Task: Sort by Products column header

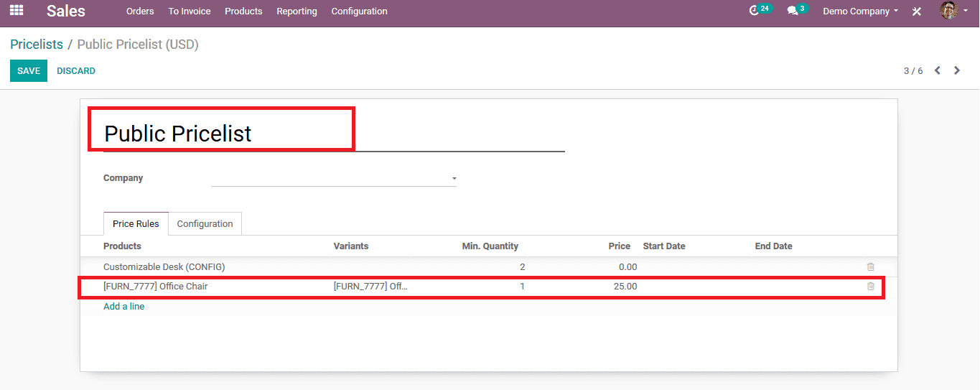Action: pos(122,246)
